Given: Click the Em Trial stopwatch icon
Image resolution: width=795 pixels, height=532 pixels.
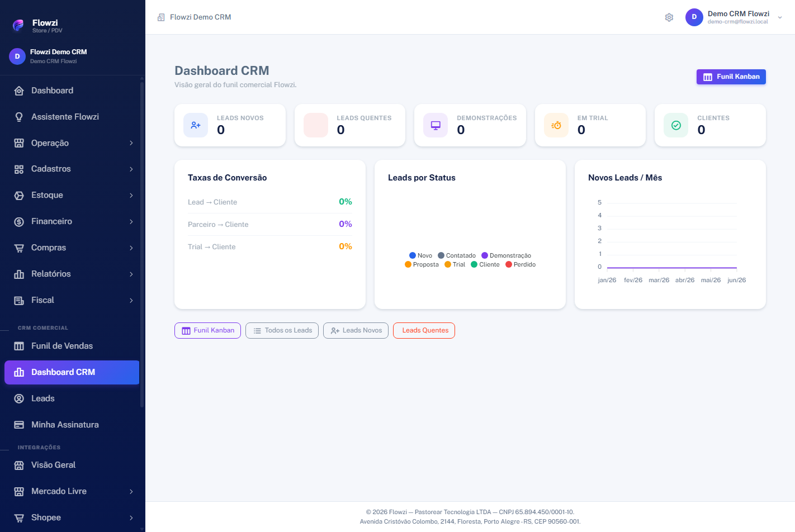Looking at the screenshot, I should pos(556,125).
